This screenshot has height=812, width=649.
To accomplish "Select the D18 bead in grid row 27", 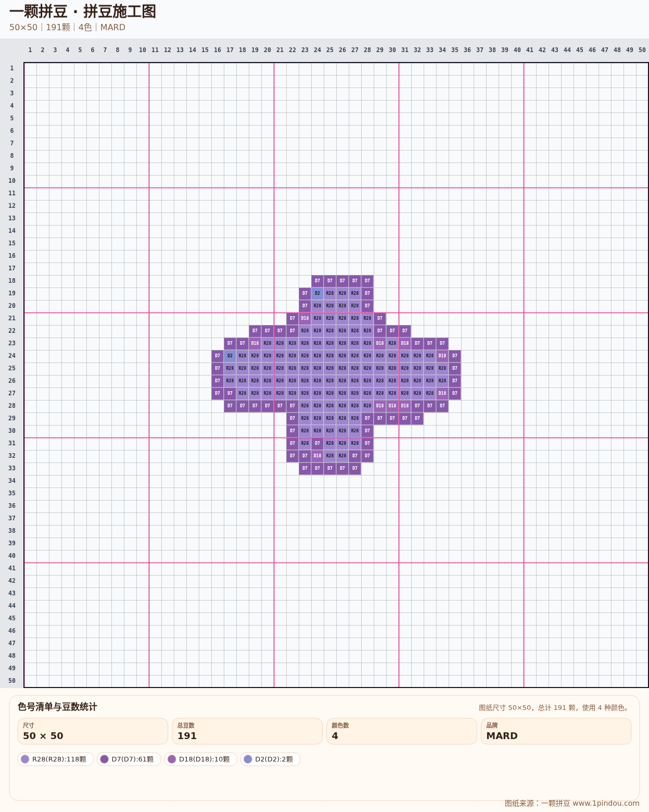I will (x=442, y=393).
